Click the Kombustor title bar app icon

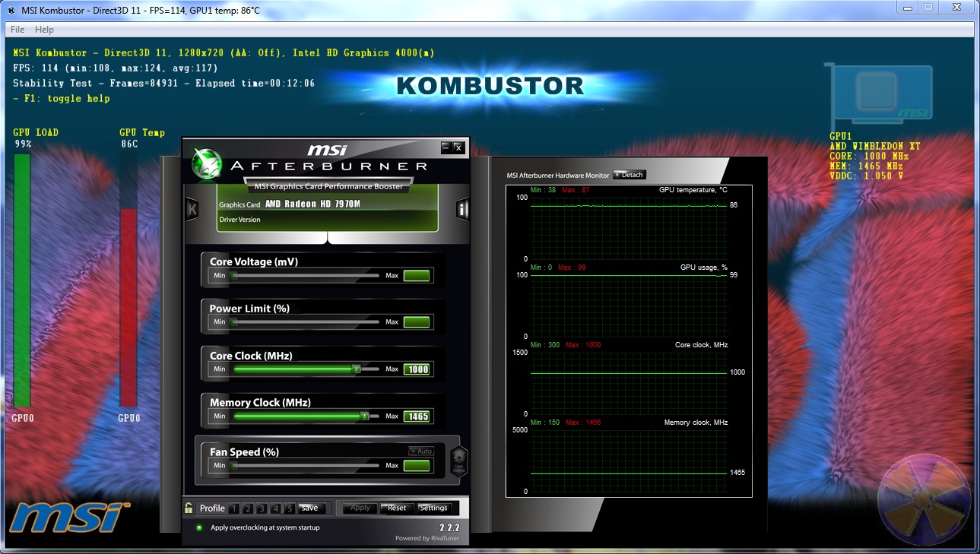coord(11,10)
